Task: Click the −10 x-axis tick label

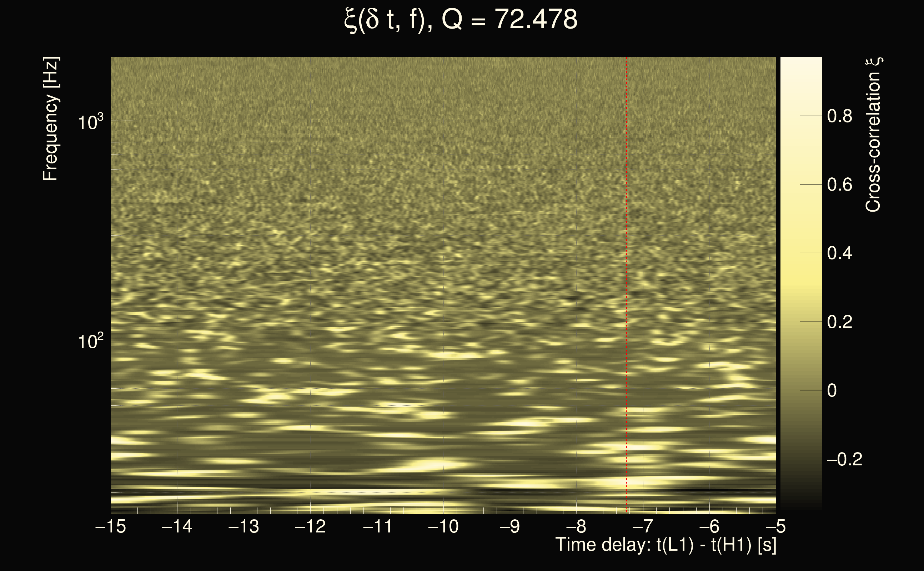Action: click(443, 526)
